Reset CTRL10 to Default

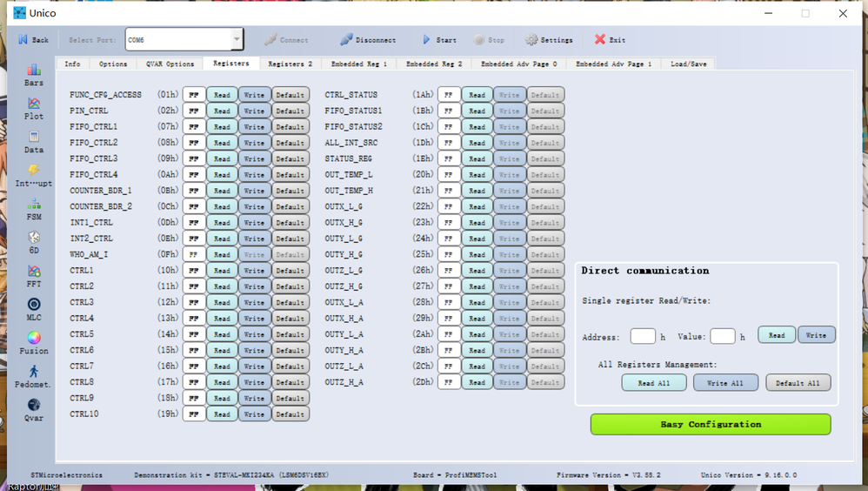pyautogui.click(x=290, y=414)
